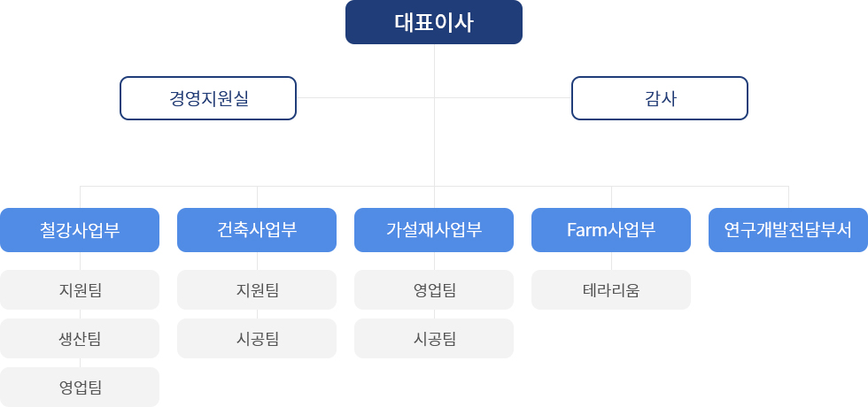Click the Farm사업부 label text
Image resolution: width=868 pixels, height=407 pixels.
(x=611, y=230)
